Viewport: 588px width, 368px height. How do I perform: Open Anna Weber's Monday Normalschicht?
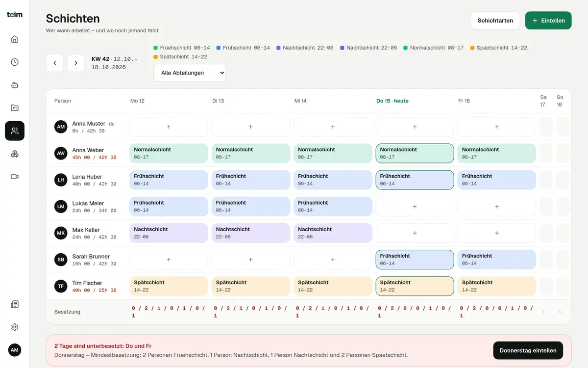pyautogui.click(x=169, y=153)
